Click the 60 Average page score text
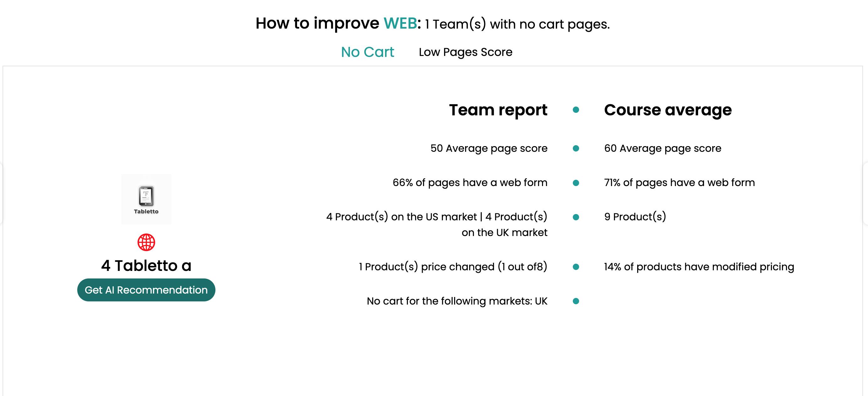Image resolution: width=868 pixels, height=396 pixels. click(x=662, y=148)
